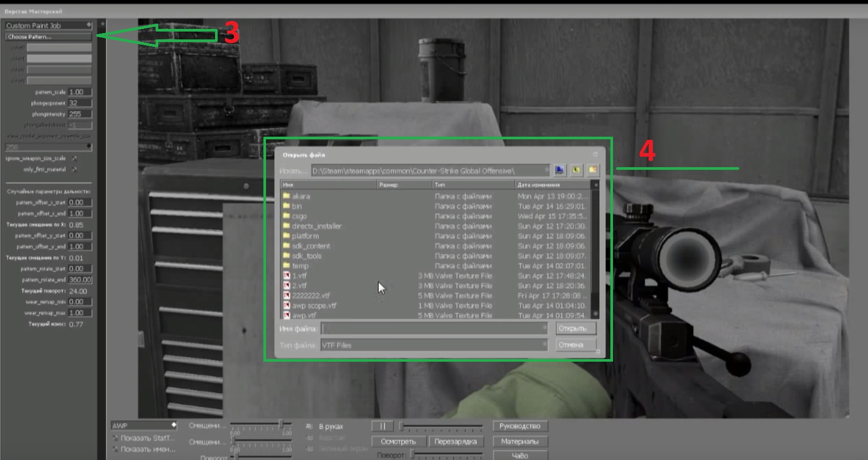Screen dimensions: 868x460
Task: Select the Зеленый экран radio button
Action: [x=309, y=448]
